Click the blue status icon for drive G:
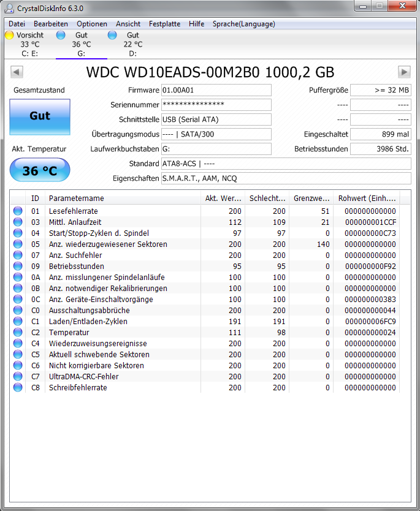This screenshot has width=420, height=511. [61, 35]
